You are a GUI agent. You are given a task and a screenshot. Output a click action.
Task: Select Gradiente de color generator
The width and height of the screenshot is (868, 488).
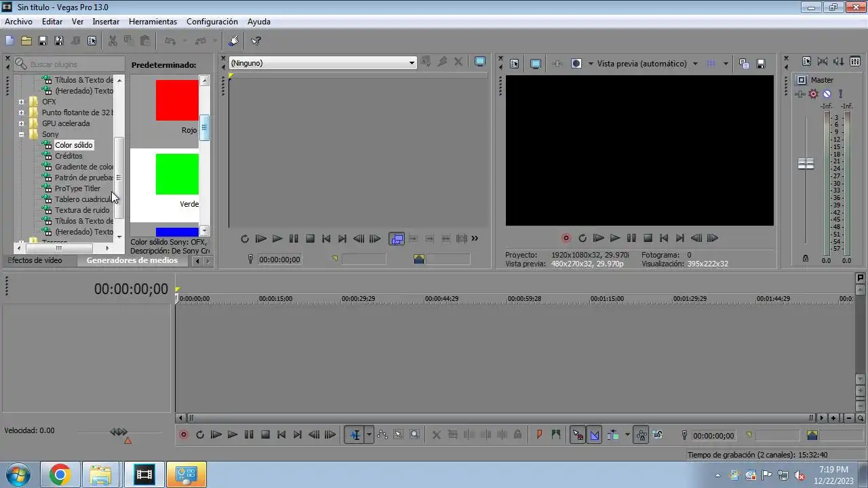click(84, 167)
